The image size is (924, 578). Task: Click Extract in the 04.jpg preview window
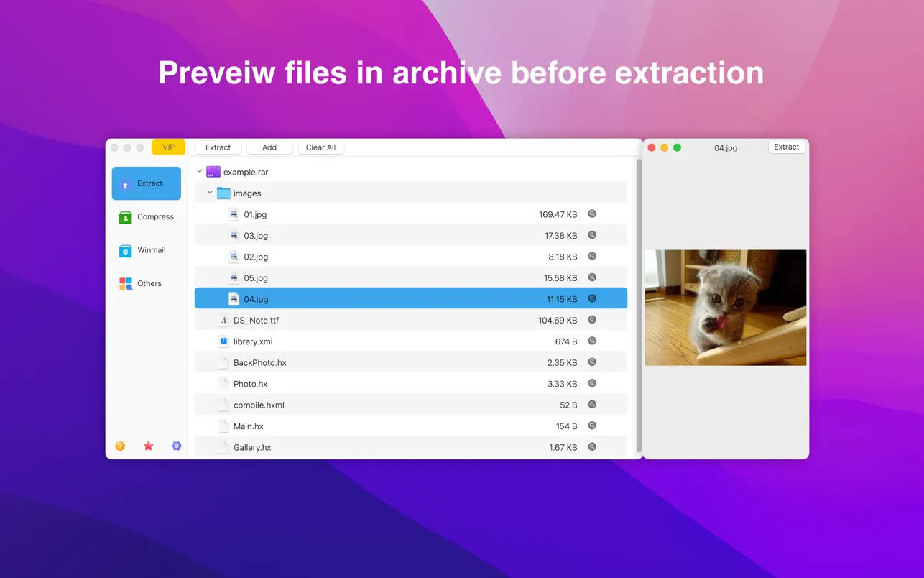pos(787,147)
